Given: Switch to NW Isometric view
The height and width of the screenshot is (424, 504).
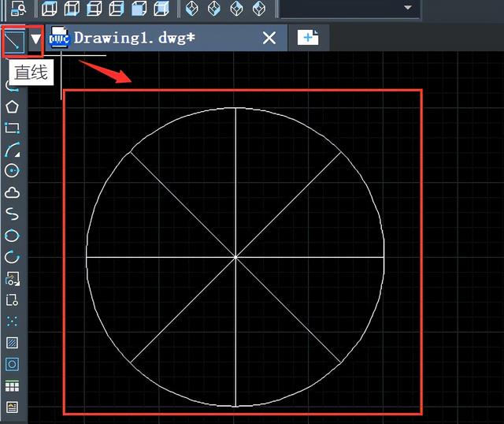Looking at the screenshot, I should point(259,9).
